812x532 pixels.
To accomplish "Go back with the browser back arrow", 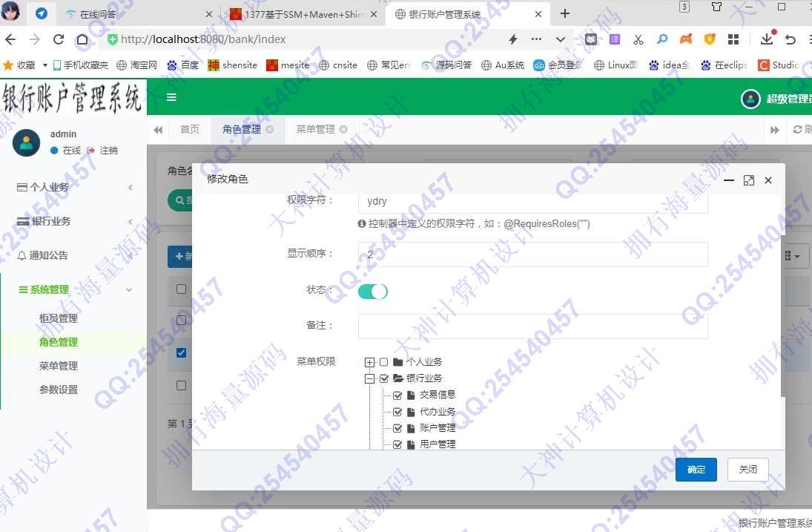I will tap(10, 39).
